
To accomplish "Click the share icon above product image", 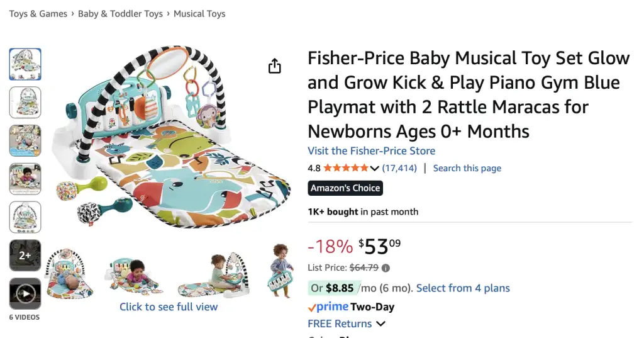I will (x=275, y=66).
